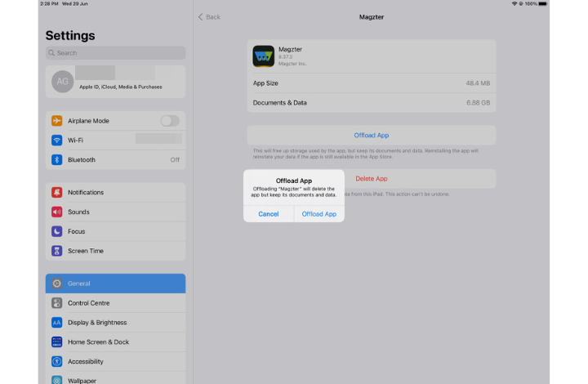Screen dimensions: 588x384
Task: Go back using the Back chevron
Action: (200, 17)
